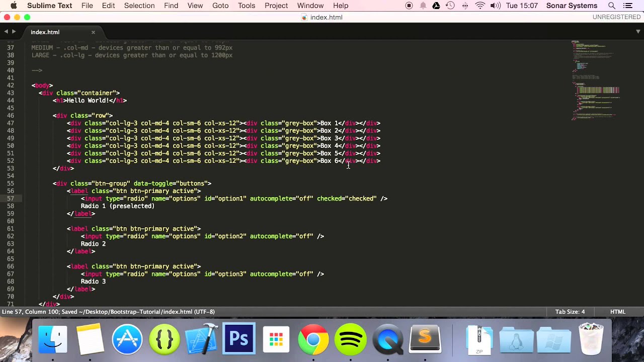Go to previous tab with left arrow
The height and width of the screenshot is (362, 644).
[6, 32]
